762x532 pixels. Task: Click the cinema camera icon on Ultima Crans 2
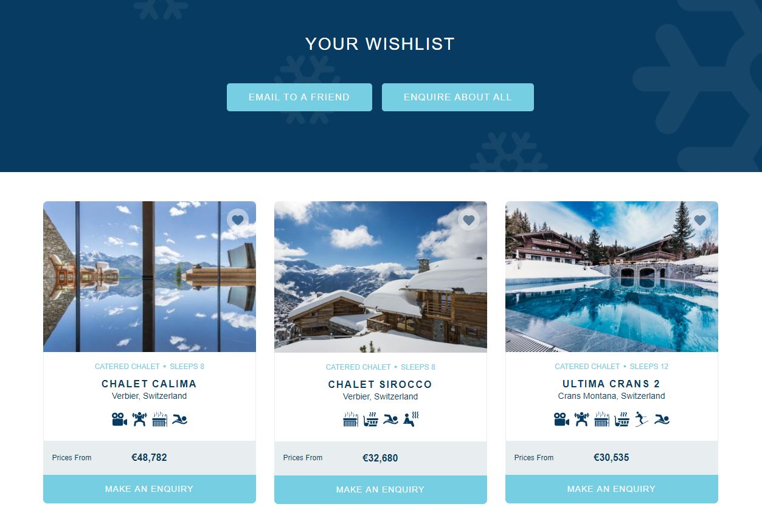562,420
